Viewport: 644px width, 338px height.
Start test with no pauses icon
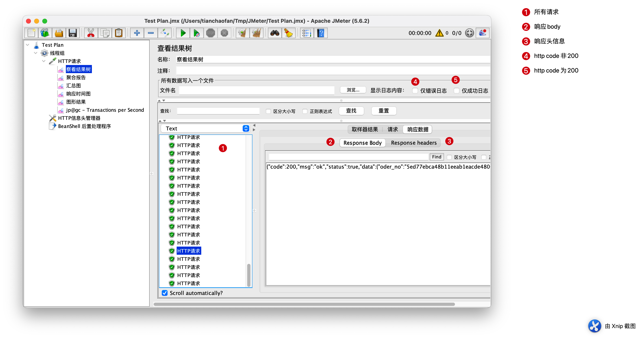click(x=197, y=33)
